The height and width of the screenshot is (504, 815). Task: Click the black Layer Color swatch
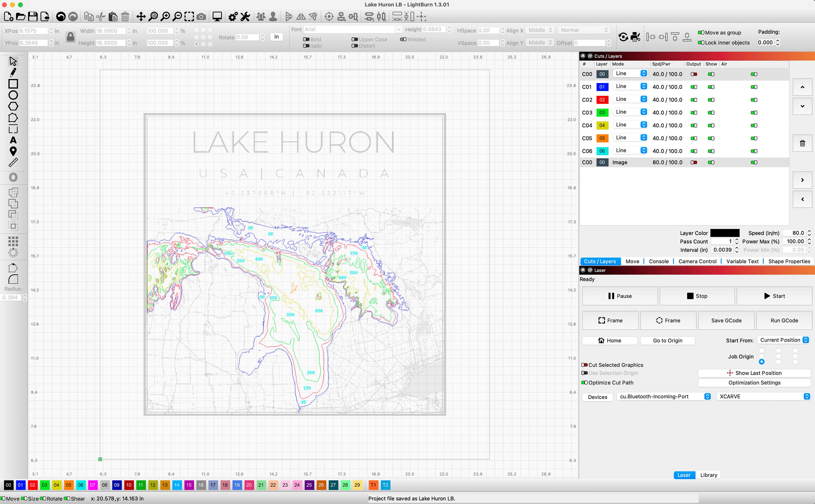coord(725,233)
